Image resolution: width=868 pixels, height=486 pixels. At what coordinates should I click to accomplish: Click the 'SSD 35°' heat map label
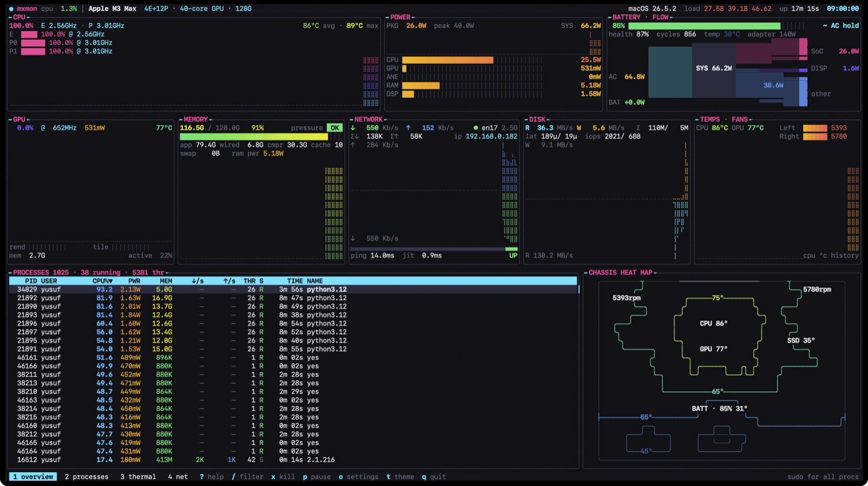[x=801, y=341]
